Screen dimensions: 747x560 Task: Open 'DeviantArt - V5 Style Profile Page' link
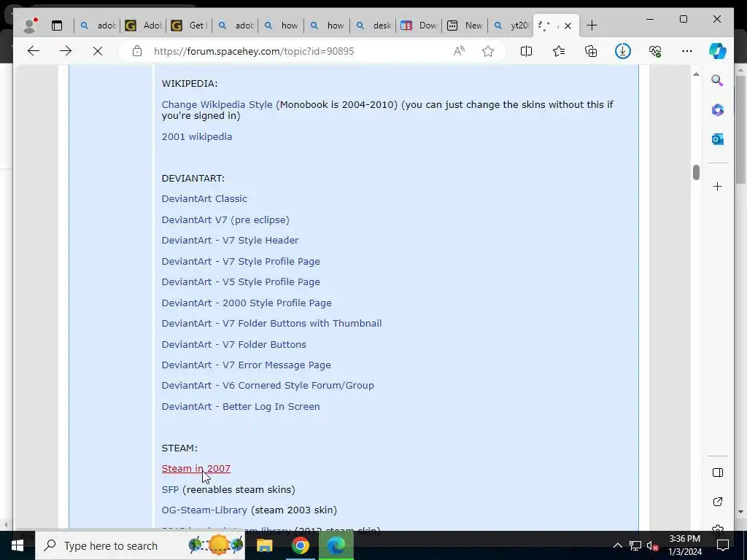pyautogui.click(x=241, y=281)
